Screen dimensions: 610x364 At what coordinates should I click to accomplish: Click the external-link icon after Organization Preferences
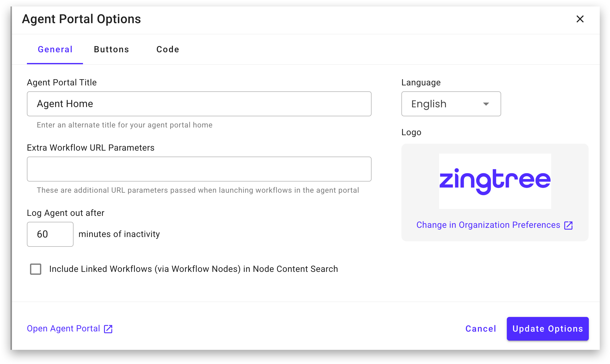[x=568, y=225]
